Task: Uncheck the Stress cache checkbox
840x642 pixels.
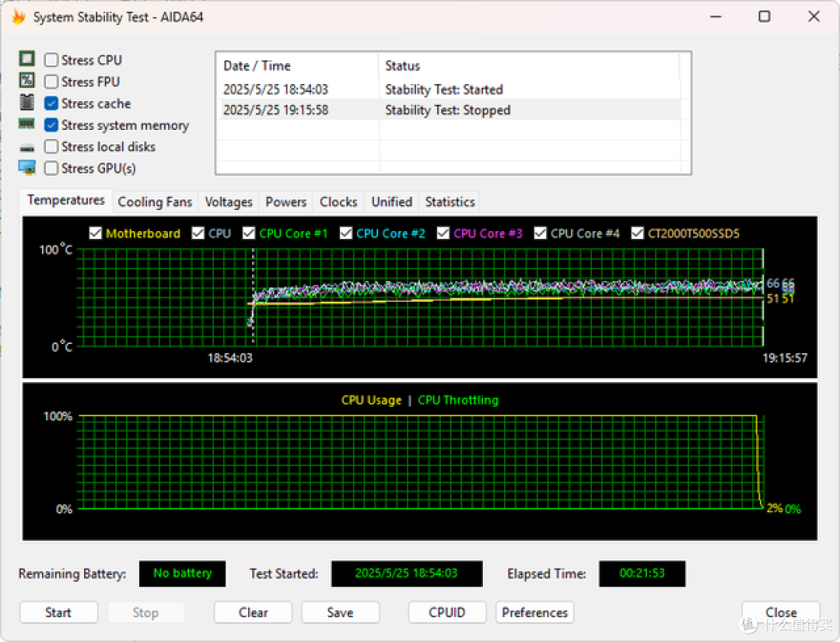Action: [51, 103]
